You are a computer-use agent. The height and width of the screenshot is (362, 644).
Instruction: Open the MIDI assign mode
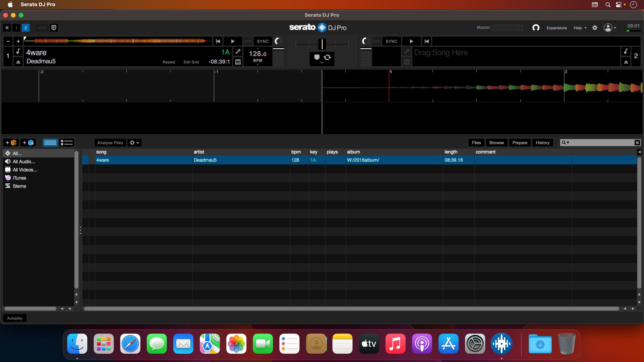42,28
